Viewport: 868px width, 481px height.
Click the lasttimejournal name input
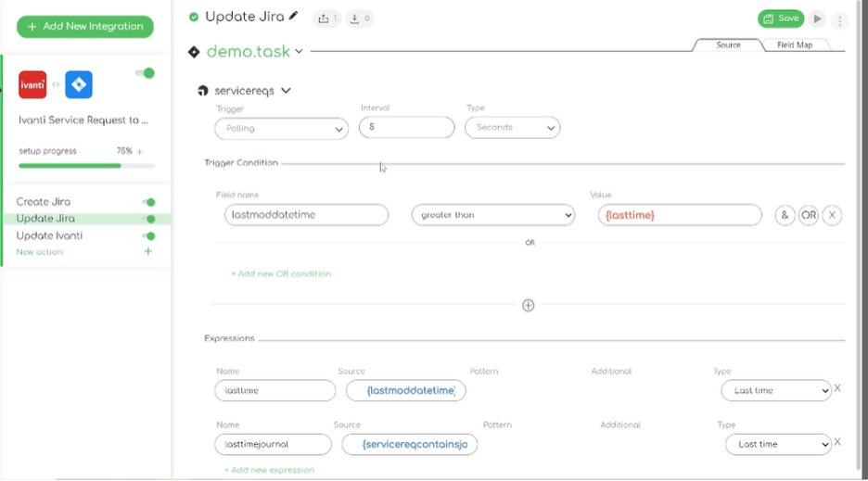(273, 444)
